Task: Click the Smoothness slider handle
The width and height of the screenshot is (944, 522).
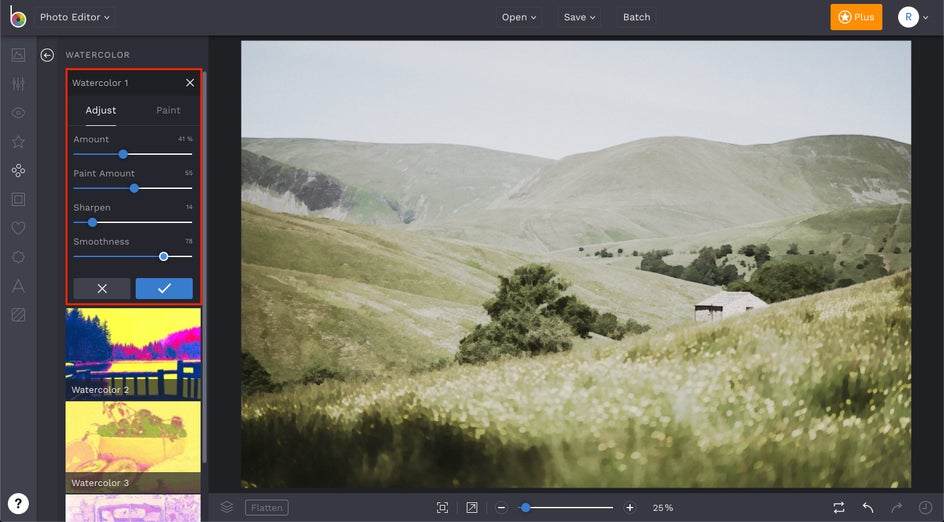Action: point(163,256)
